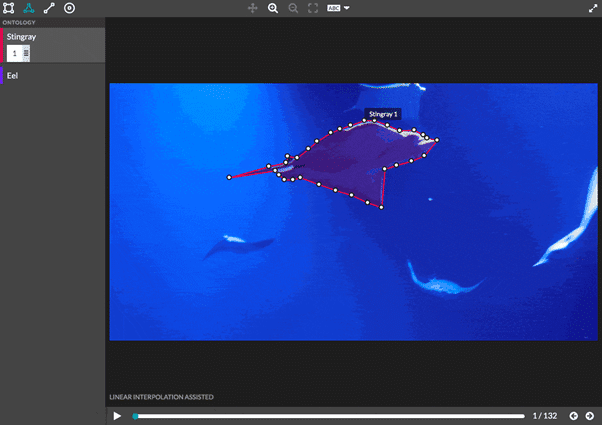The image size is (602, 425).
Task: Open the label display ABC dropdown
Action: click(338, 8)
